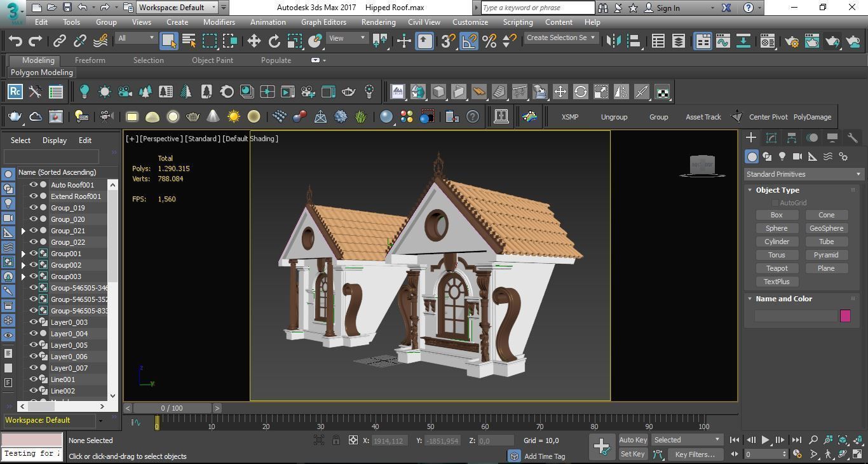Image resolution: width=868 pixels, height=464 pixels.
Task: Open the Utilities wrench tab
Action: coord(853,137)
